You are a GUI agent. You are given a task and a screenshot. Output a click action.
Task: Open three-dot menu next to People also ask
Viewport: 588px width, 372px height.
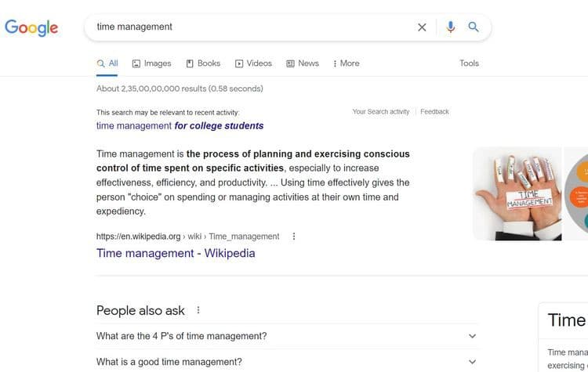198,310
